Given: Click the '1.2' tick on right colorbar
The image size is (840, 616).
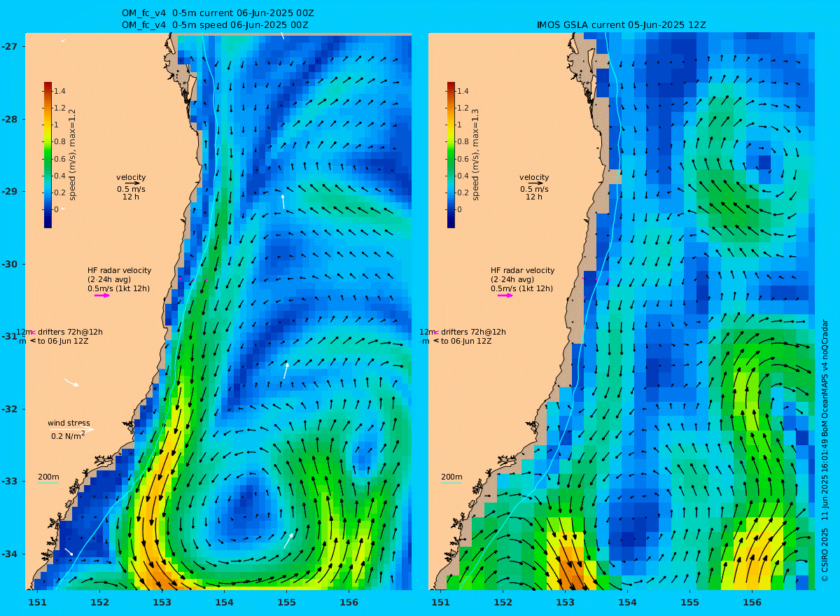Looking at the screenshot, I should point(463,108).
